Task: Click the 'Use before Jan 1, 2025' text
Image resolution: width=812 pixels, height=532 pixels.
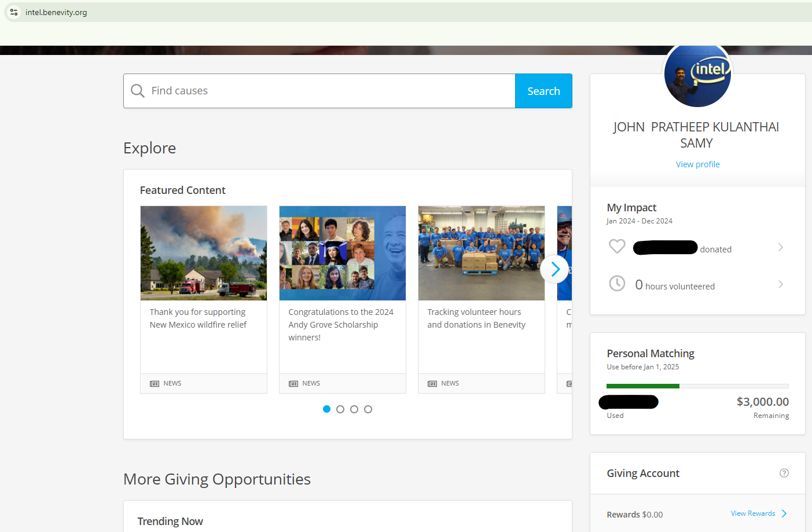Action: pyautogui.click(x=643, y=367)
